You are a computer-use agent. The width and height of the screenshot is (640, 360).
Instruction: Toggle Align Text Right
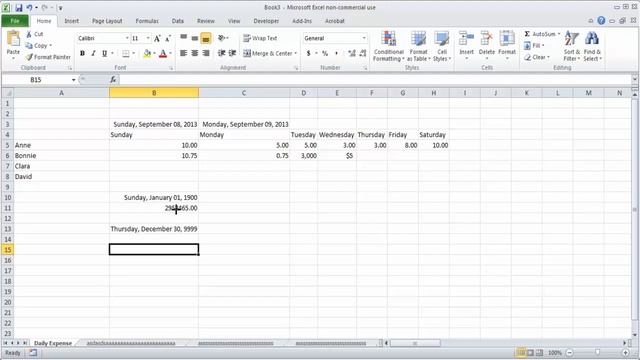click(206, 53)
